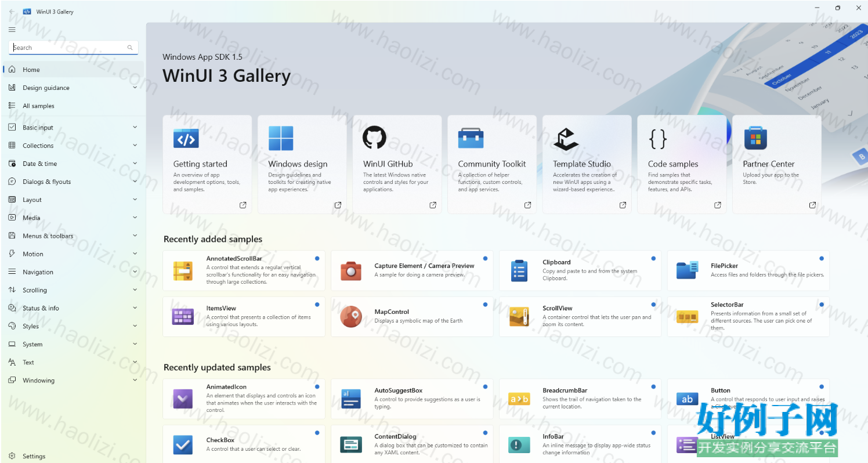
Task: Select the Status & info category
Action: [x=73, y=308]
